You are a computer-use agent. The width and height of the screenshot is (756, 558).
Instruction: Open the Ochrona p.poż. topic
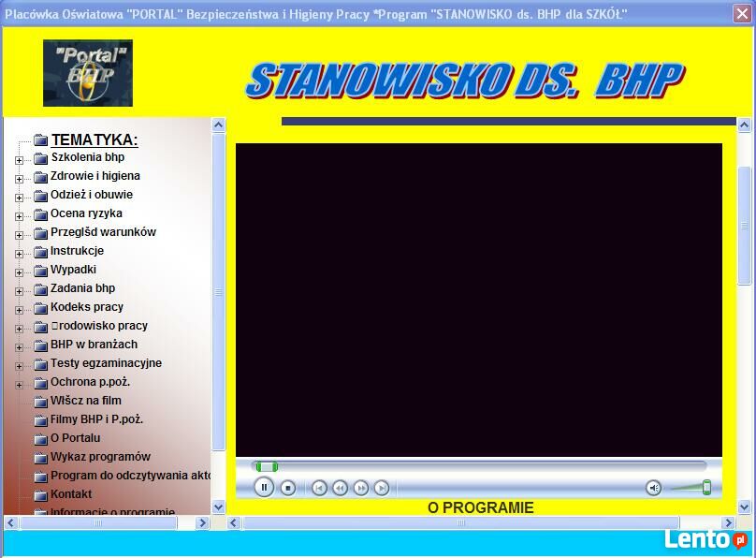[90, 382]
